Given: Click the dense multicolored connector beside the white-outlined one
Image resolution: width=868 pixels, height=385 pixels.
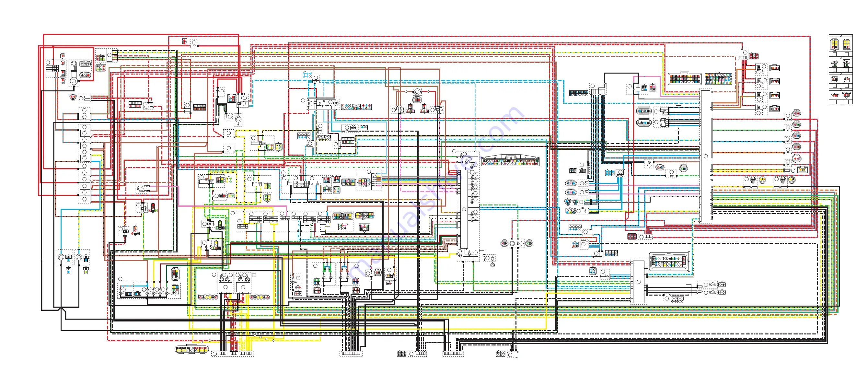Looking at the screenshot, I should [x=718, y=79].
